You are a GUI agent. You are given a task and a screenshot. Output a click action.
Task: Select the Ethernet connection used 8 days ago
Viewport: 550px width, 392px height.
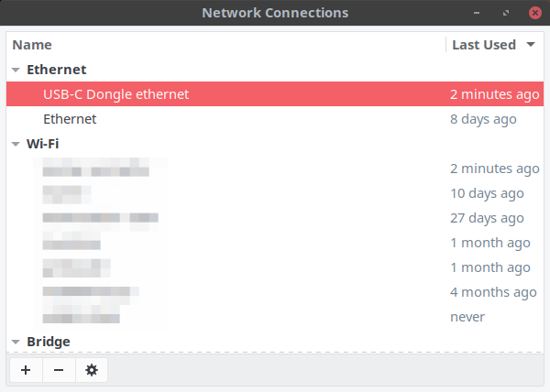275,119
